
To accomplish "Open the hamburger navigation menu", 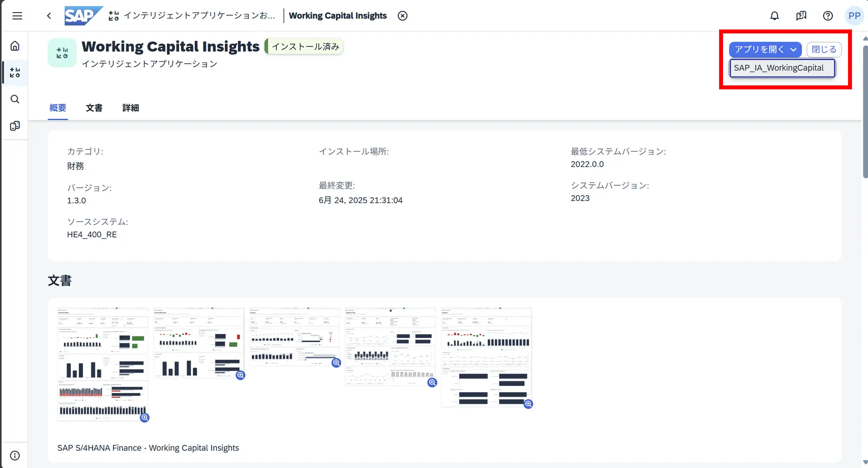I will (x=17, y=16).
